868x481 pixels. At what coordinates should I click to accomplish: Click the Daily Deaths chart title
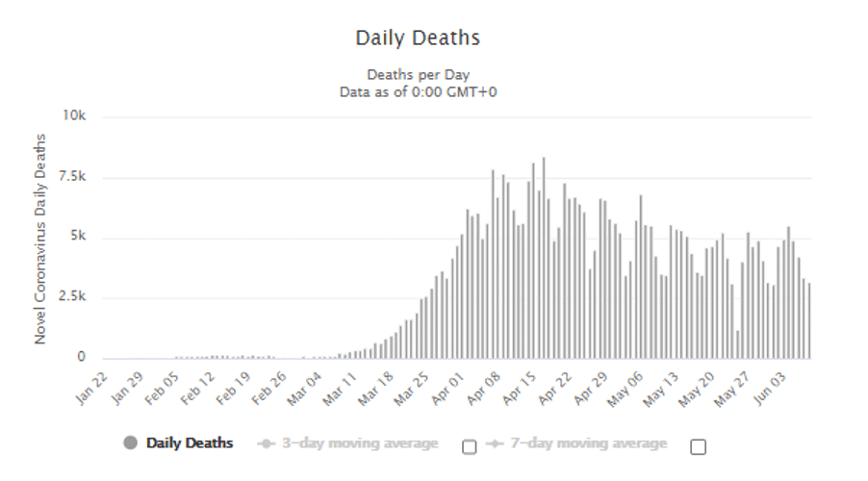coord(418,38)
